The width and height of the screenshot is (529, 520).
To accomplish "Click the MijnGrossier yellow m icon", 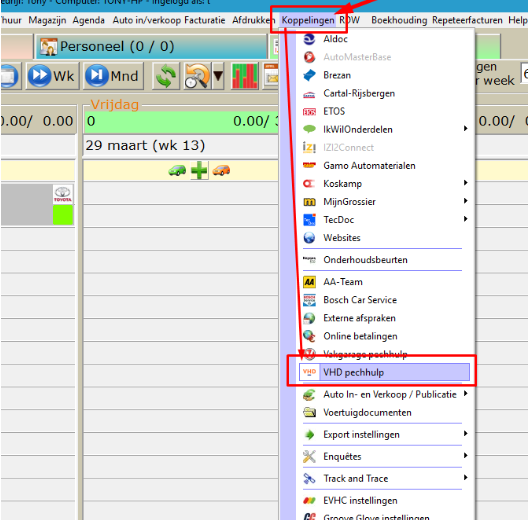I will [309, 202].
